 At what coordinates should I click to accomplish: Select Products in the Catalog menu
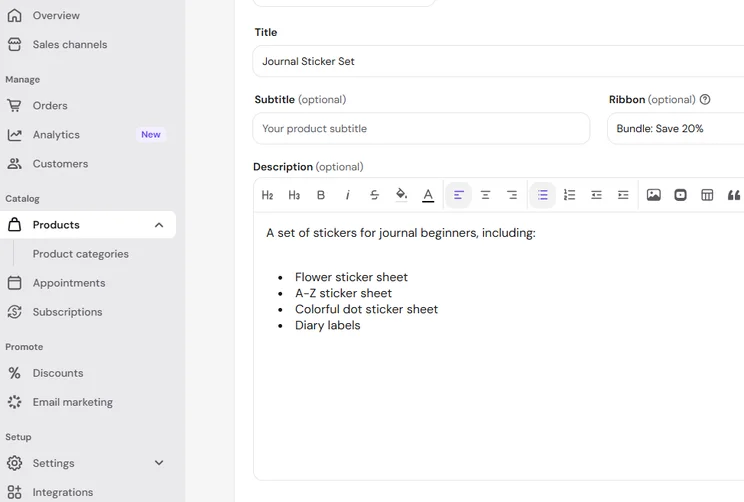pyautogui.click(x=88, y=225)
